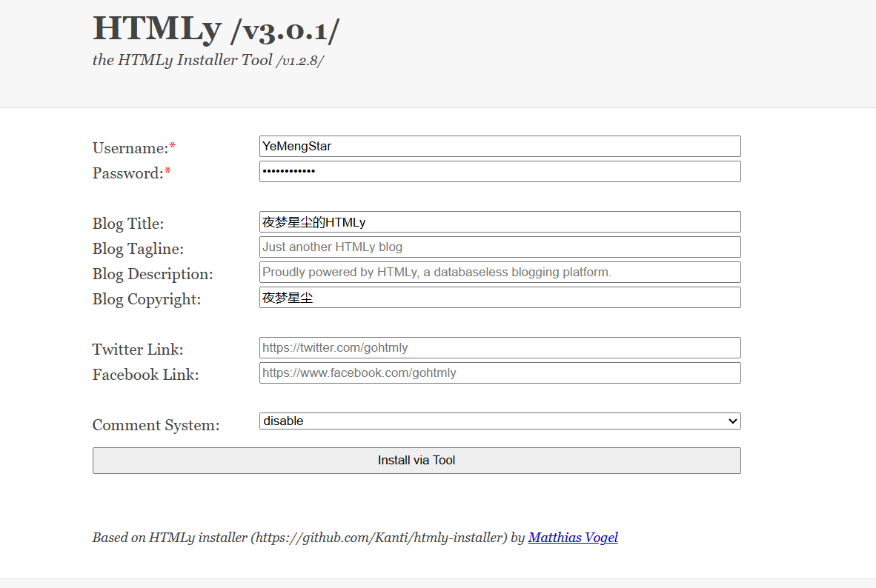
Task: Click the Username input field containing YeMengStar
Action: pos(500,147)
